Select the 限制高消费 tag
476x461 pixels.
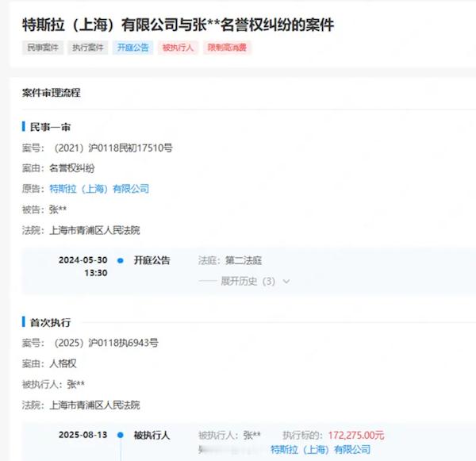click(x=227, y=48)
